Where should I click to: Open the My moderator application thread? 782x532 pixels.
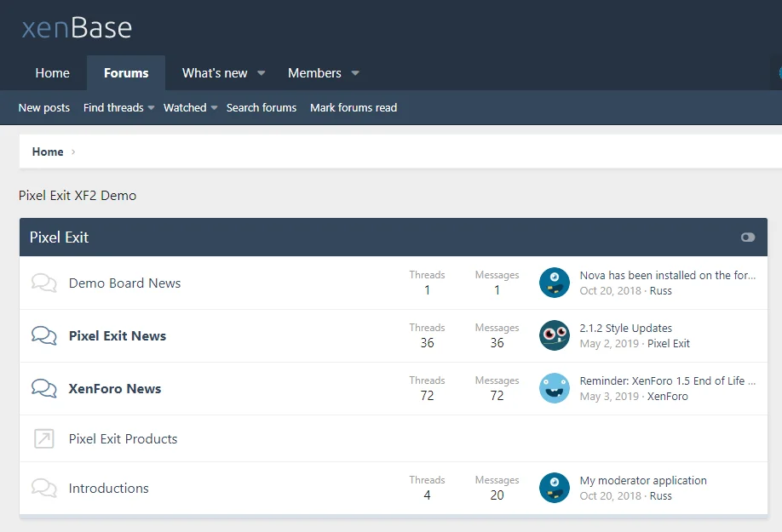pos(643,480)
